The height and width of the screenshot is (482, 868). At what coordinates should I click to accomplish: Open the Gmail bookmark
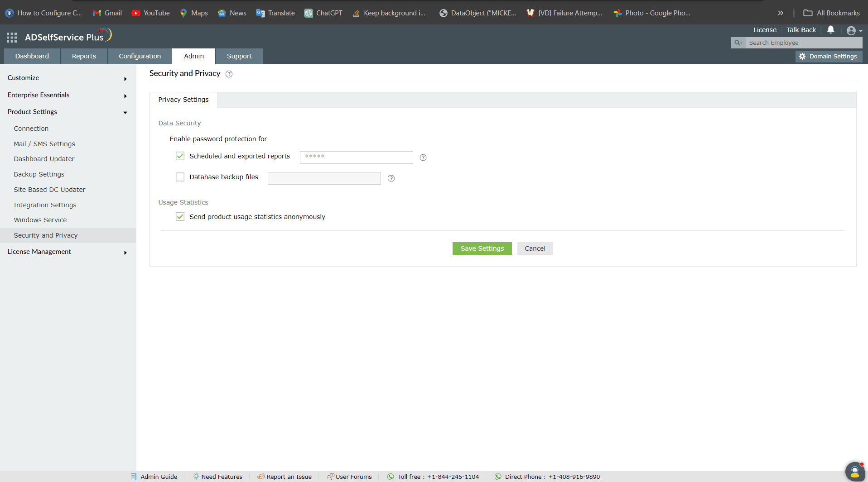click(x=107, y=13)
